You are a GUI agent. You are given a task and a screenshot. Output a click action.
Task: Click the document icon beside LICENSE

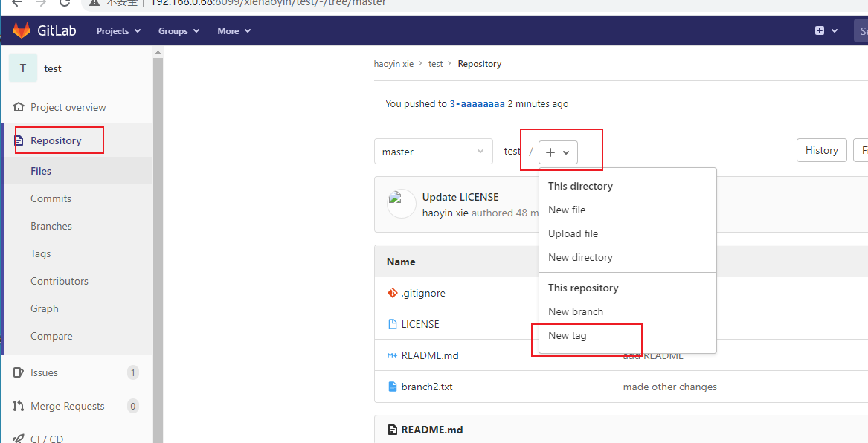(393, 323)
